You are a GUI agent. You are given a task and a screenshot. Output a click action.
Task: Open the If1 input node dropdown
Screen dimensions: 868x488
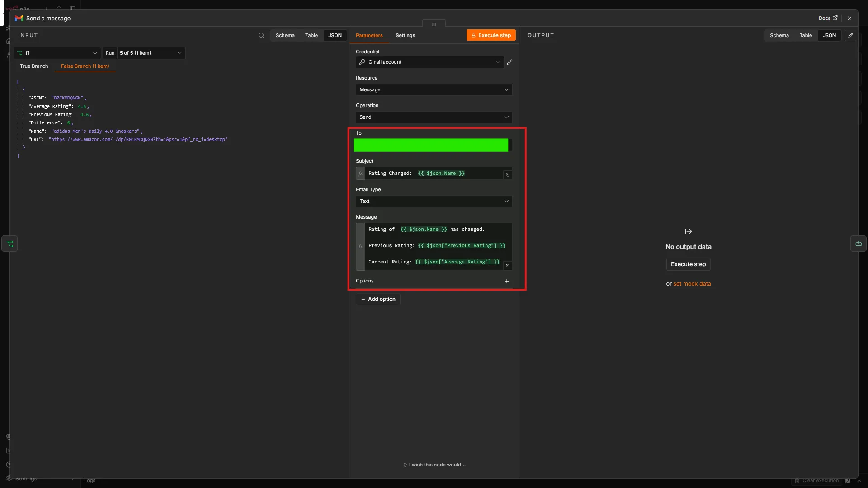[57, 53]
